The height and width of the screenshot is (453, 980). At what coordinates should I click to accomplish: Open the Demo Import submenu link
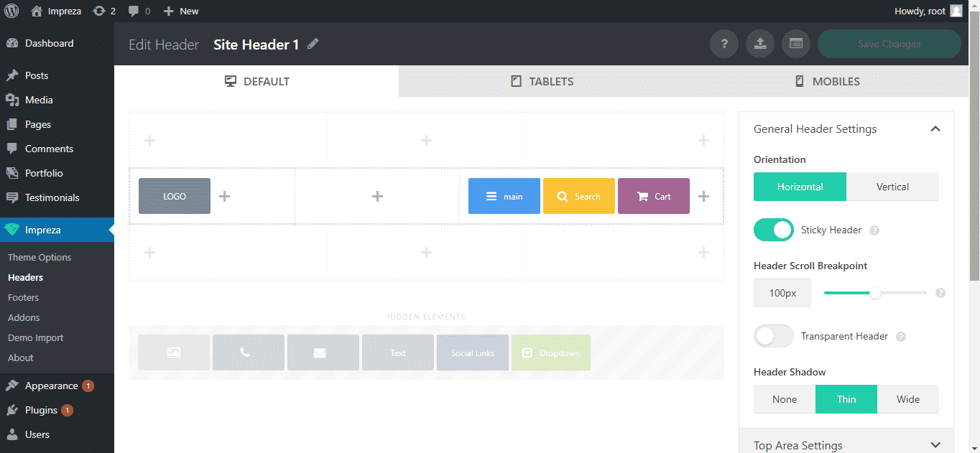click(x=35, y=337)
